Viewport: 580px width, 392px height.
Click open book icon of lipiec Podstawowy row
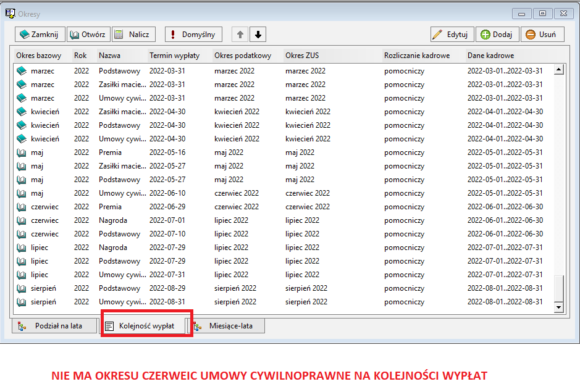pos(22,261)
